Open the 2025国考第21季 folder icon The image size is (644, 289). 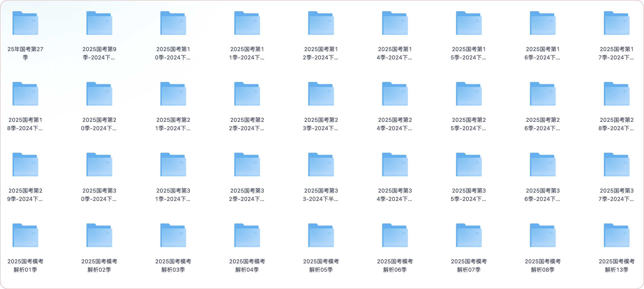173,94
